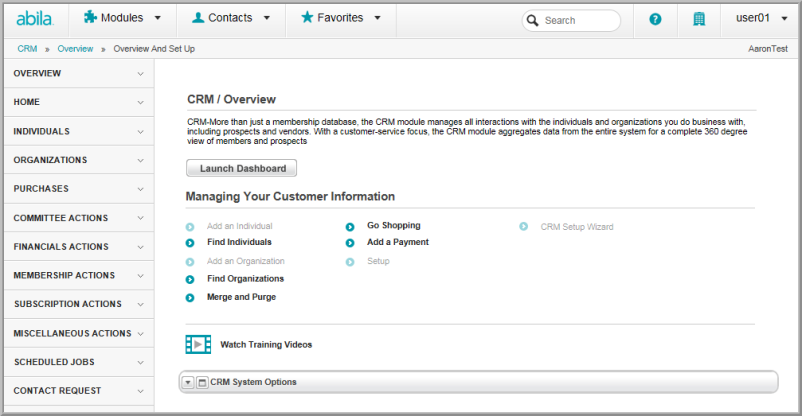
Task: Click the Overview breadcrumb link
Action: pos(75,49)
